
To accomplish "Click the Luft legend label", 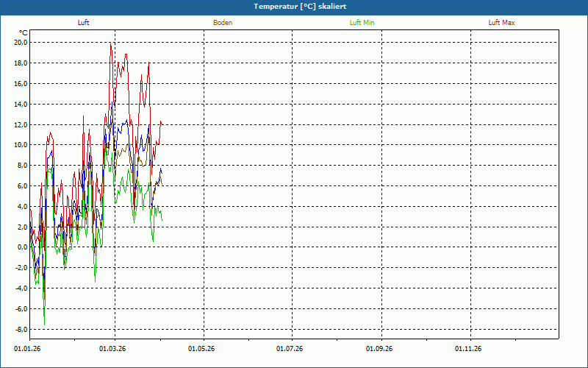I will tap(84, 23).
